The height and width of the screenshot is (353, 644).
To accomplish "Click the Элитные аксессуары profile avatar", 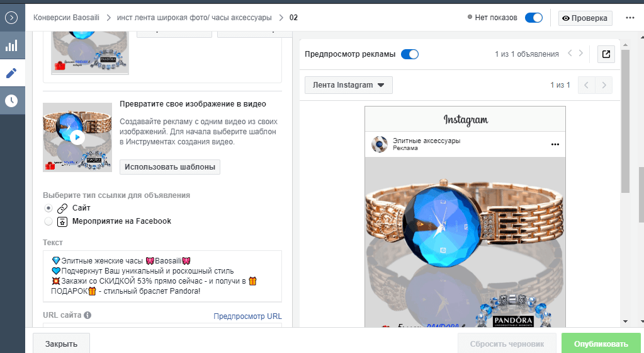I will coord(380,144).
